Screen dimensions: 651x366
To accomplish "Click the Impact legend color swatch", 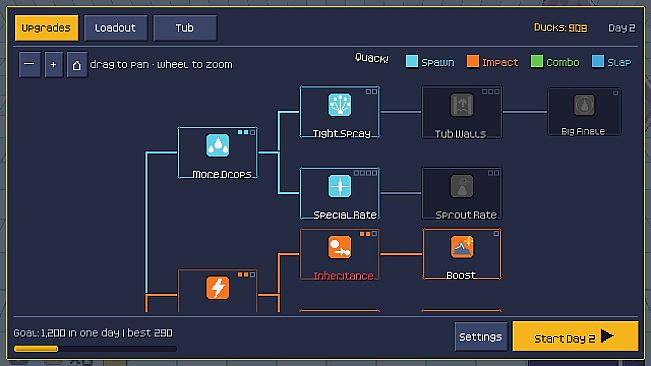I will pyautogui.click(x=472, y=61).
